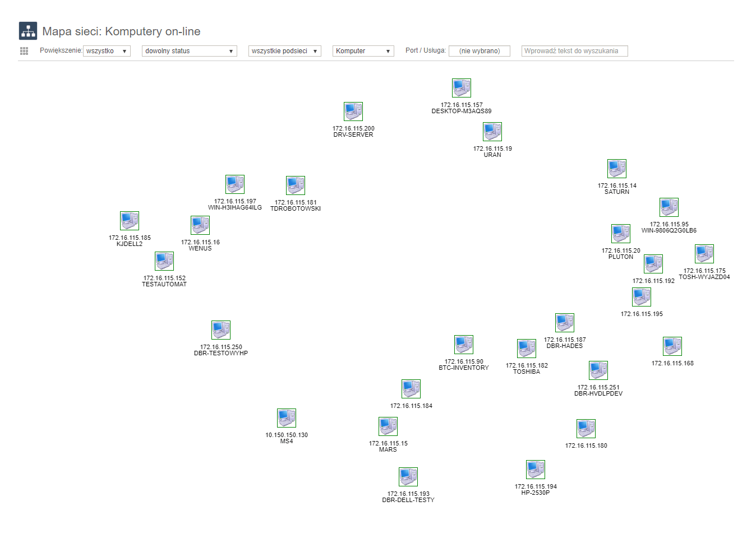This screenshot has width=756, height=557.
Task: Click the '172.16.115.157' IP label
Action: point(462,105)
